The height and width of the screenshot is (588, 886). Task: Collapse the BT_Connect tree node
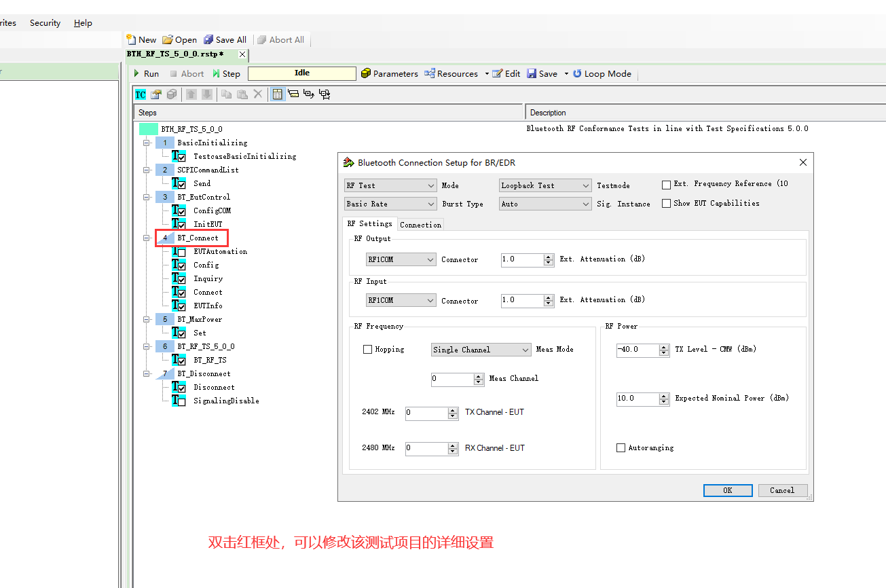(x=147, y=238)
